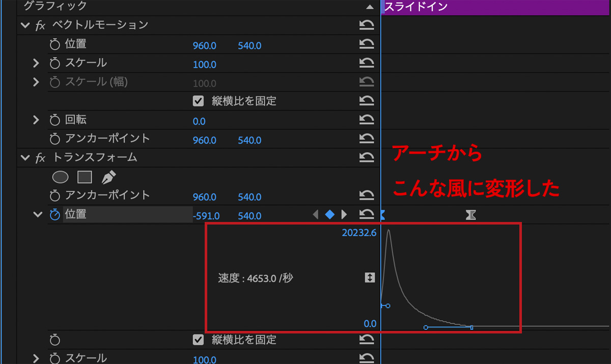Screen dimensions: 611x364
Task: Select the スライドイン clip bar
Action: (495, 7)
